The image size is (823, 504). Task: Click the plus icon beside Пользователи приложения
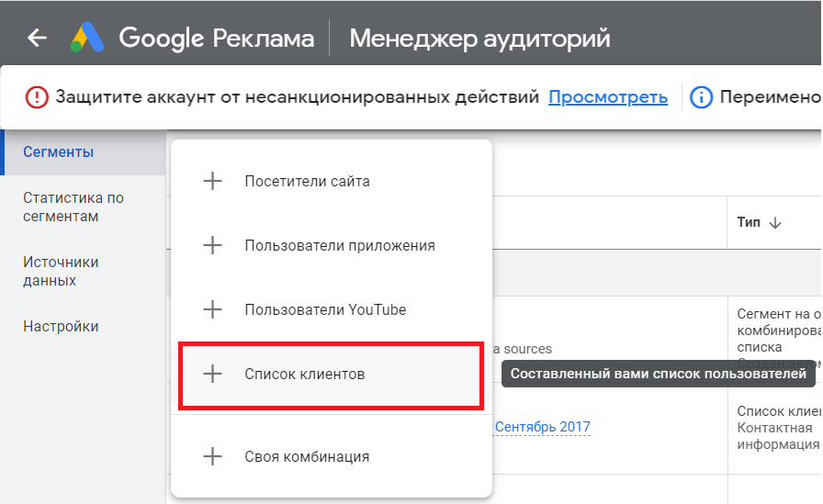coord(212,245)
